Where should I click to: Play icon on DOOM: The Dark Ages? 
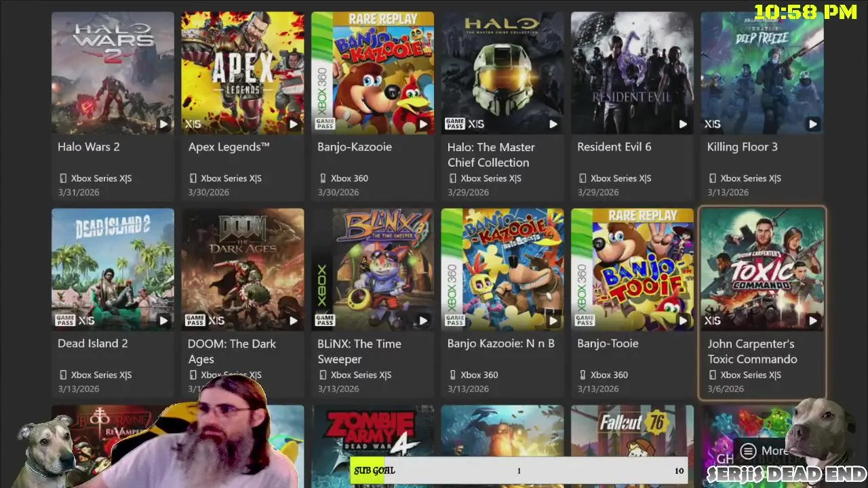294,321
